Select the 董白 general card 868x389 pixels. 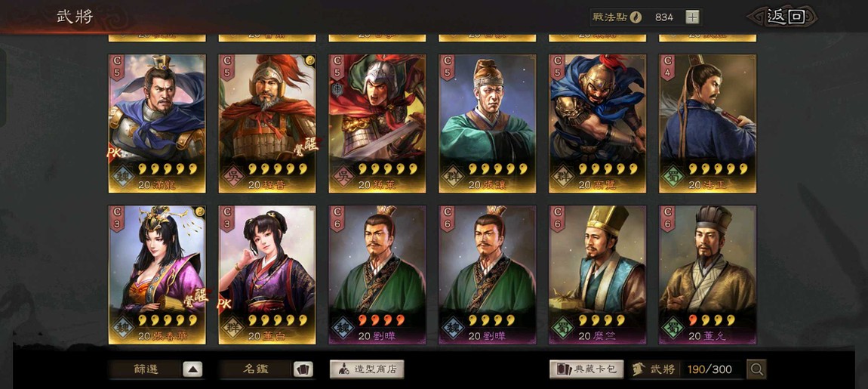coord(267,276)
